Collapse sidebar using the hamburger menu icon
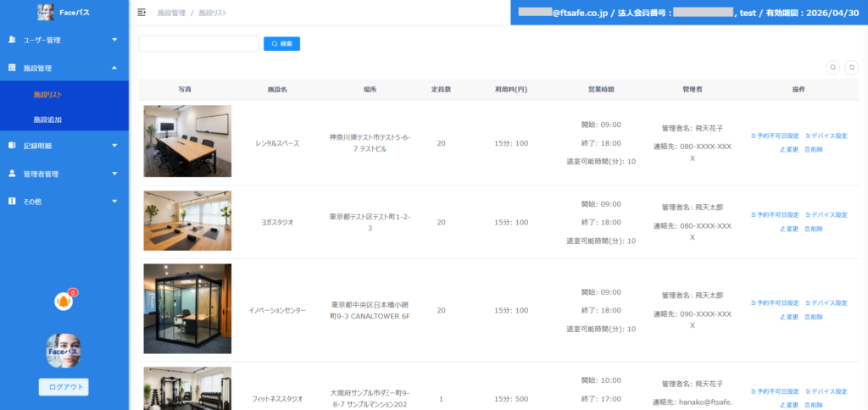Screen dimensions: 868x410 (x=142, y=13)
